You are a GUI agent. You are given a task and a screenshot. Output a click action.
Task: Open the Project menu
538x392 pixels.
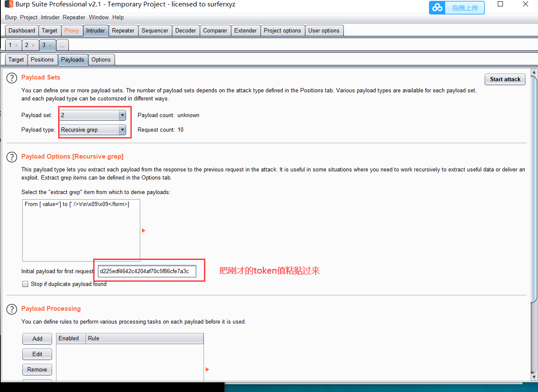point(29,18)
